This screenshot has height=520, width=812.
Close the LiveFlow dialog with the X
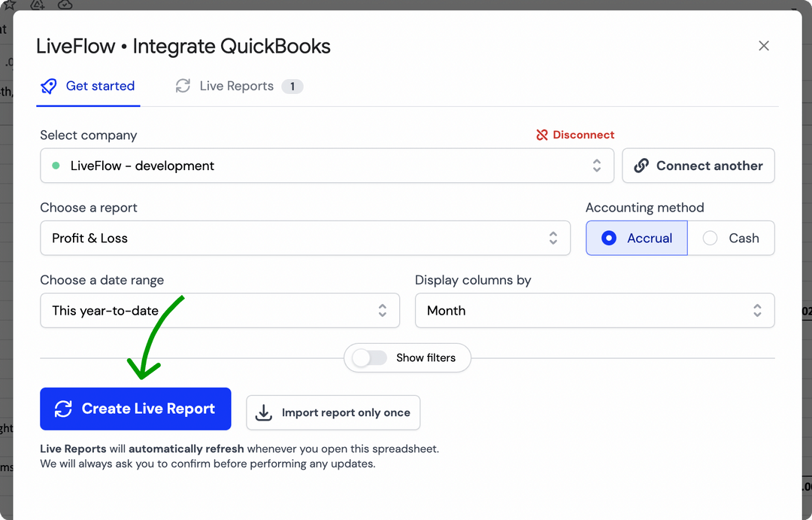tap(764, 46)
